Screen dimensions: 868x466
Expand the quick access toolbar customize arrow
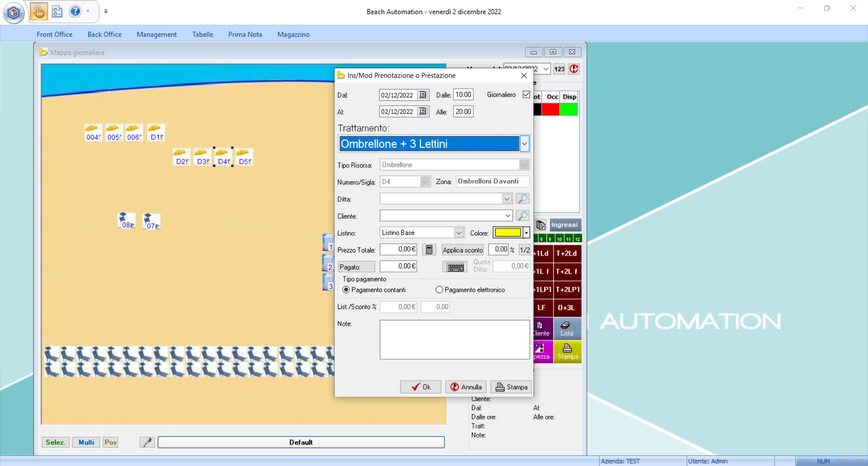tap(106, 11)
